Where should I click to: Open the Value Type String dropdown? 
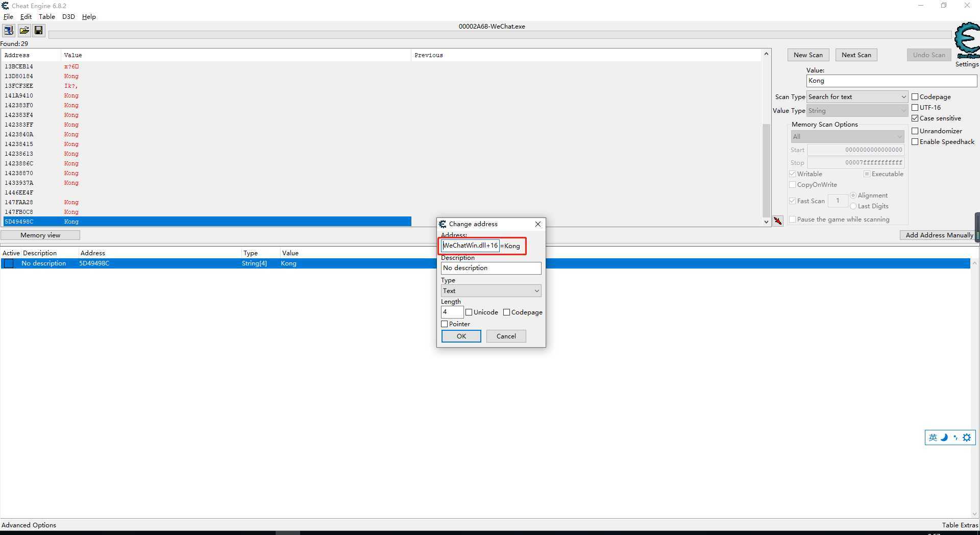point(857,111)
